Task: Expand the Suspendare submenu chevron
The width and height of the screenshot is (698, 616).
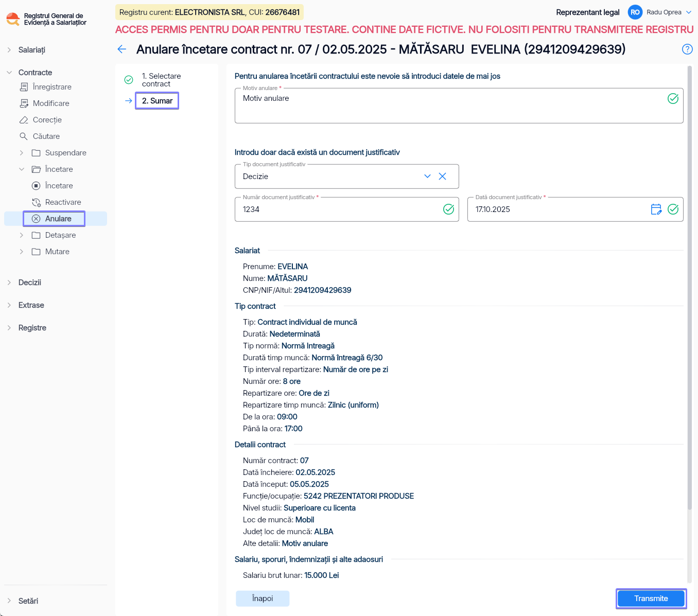Action: tap(22, 153)
